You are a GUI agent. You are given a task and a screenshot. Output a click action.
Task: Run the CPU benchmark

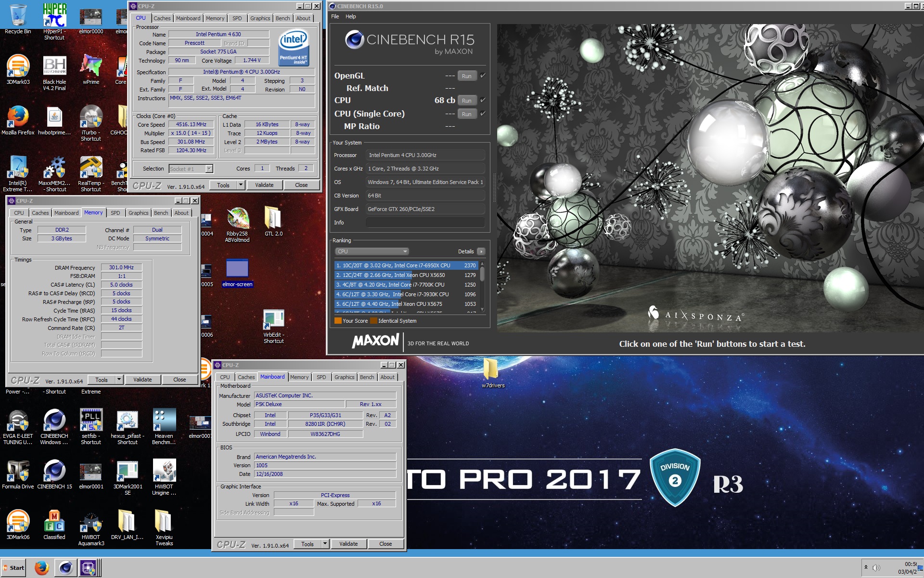pos(466,101)
